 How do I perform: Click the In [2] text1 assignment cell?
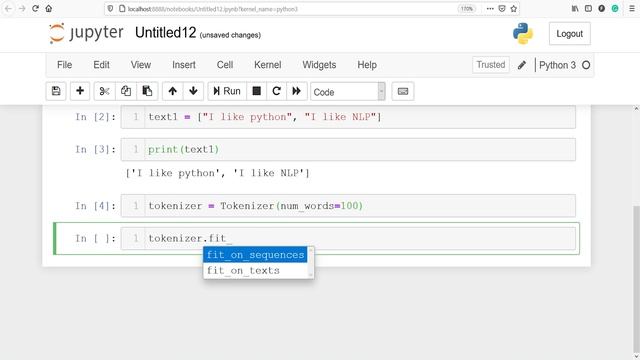(x=348, y=117)
